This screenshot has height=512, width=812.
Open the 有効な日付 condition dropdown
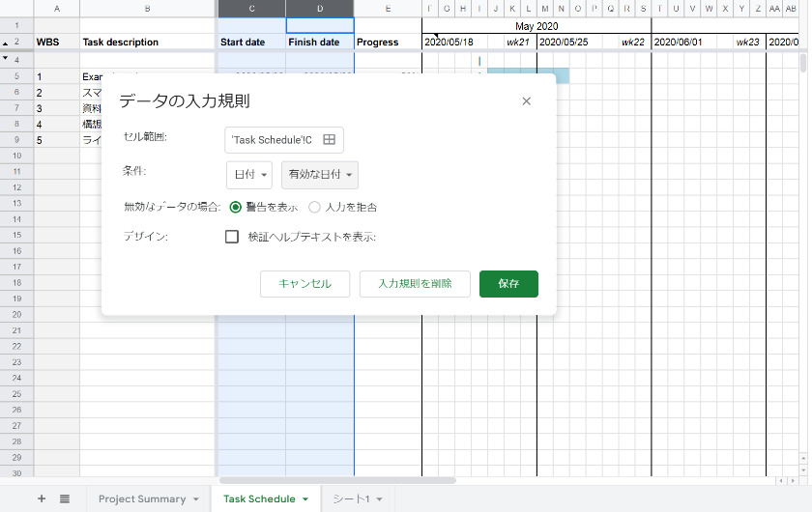coord(320,175)
